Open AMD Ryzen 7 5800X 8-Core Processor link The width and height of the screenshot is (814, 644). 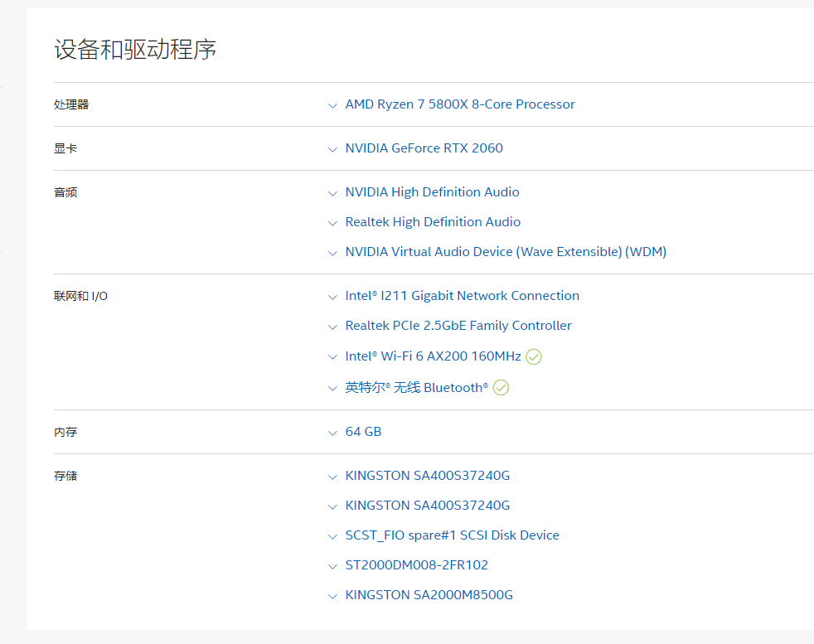460,104
